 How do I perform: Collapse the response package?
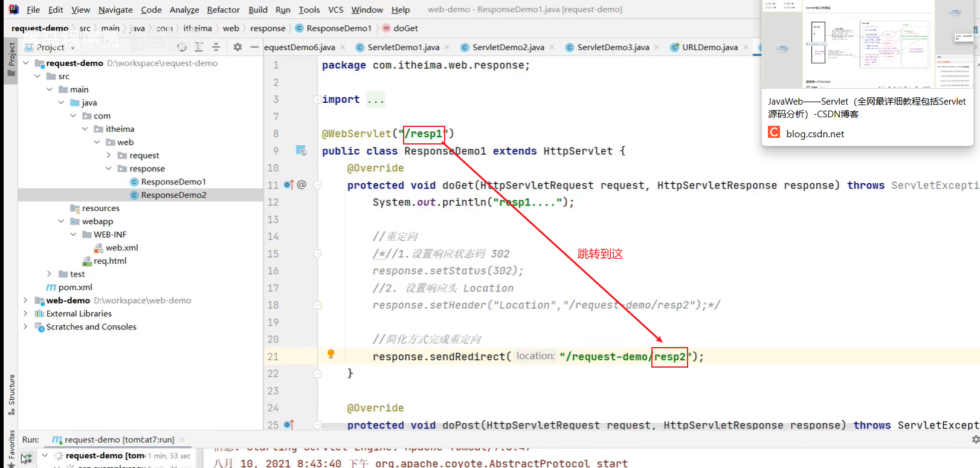click(x=109, y=169)
